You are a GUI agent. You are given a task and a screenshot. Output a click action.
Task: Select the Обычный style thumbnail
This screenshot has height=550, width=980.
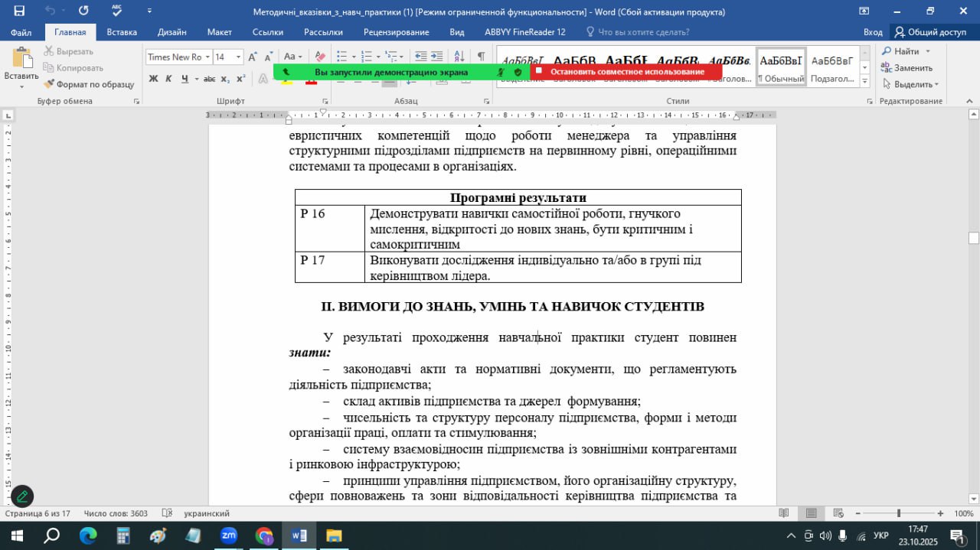tap(781, 67)
